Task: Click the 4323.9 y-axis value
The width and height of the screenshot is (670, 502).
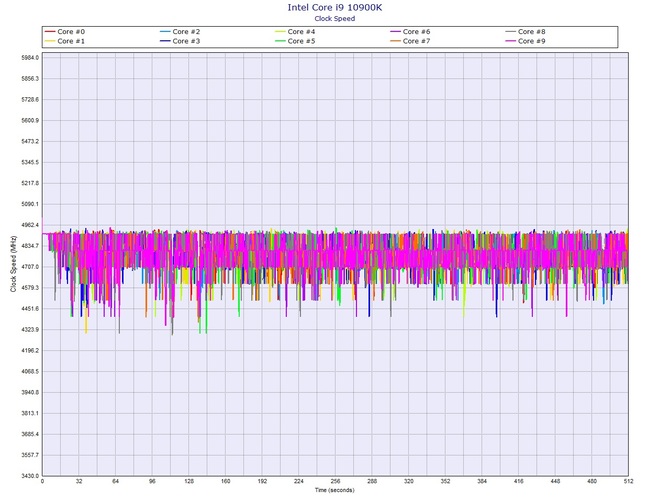Action: (30, 330)
